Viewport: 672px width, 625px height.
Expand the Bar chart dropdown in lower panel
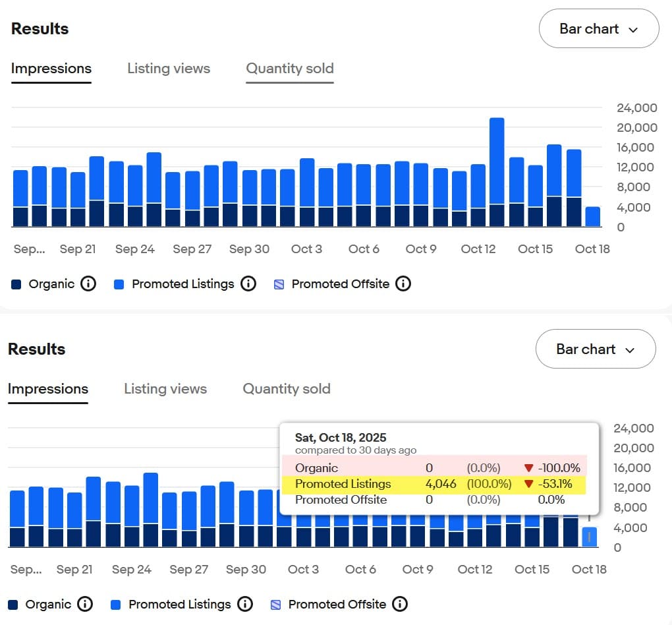595,349
